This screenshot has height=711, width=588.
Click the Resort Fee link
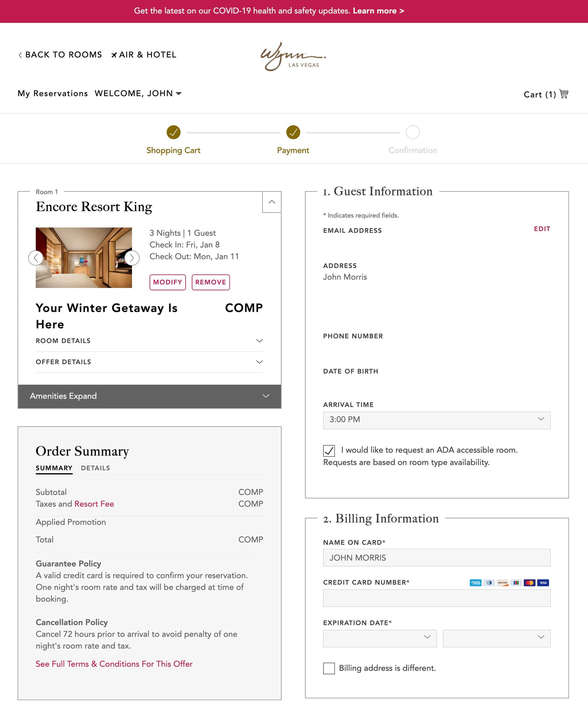94,504
